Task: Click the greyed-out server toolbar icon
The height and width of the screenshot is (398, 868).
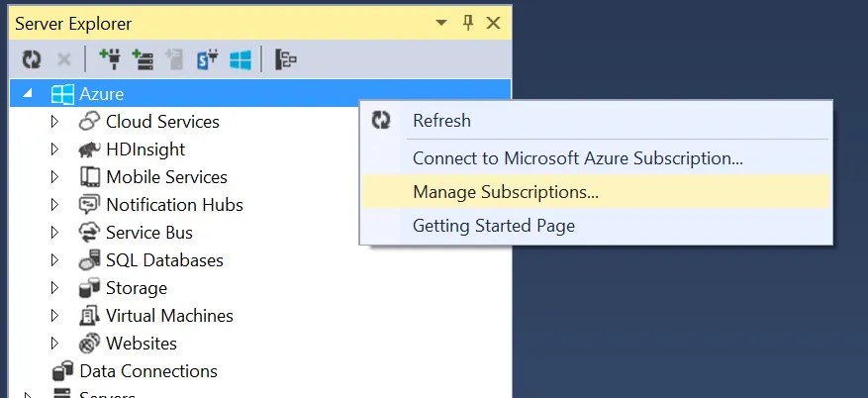Action: click(174, 59)
